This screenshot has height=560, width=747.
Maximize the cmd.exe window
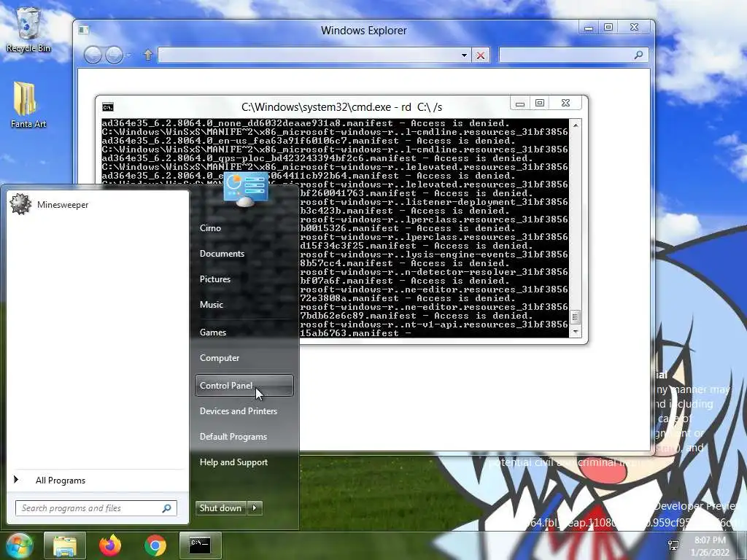(540, 104)
